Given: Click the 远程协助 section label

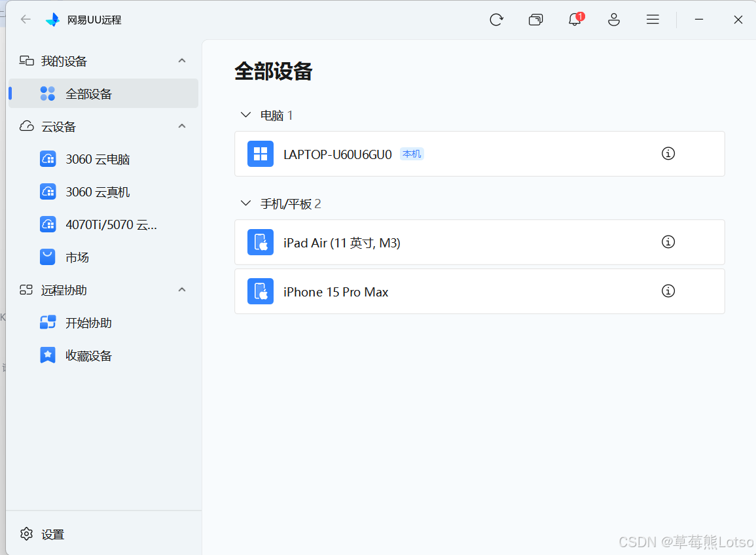Looking at the screenshot, I should [63, 291].
